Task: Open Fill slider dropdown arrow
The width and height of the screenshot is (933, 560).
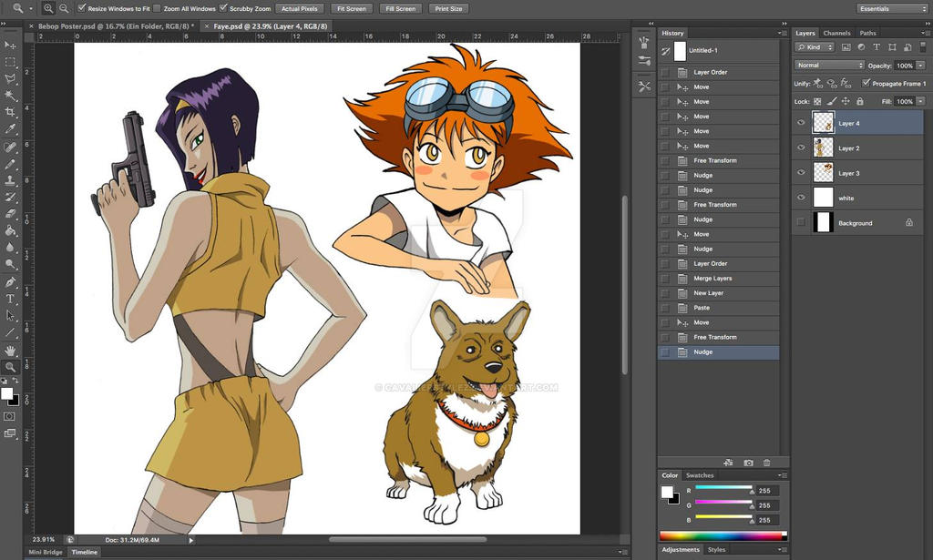Action: tap(921, 102)
